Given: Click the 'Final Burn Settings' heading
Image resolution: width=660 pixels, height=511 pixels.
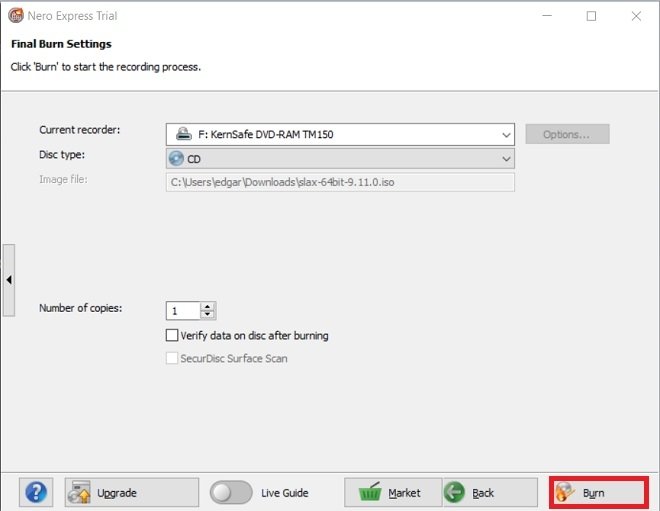Looking at the screenshot, I should point(61,44).
